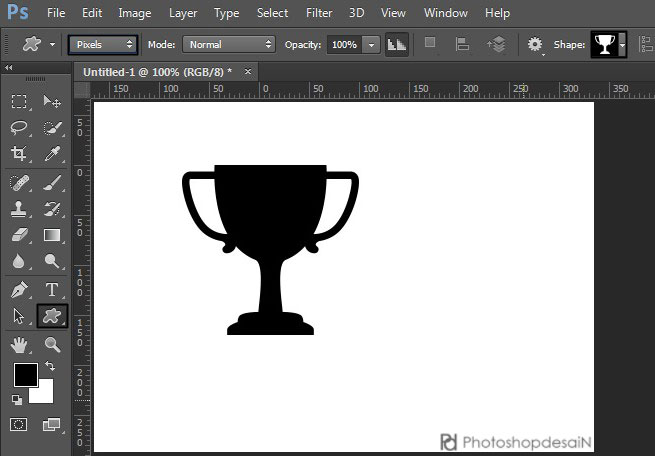Image resolution: width=655 pixels, height=456 pixels.
Task: Select the Clone Stamp tool
Action: (x=19, y=209)
